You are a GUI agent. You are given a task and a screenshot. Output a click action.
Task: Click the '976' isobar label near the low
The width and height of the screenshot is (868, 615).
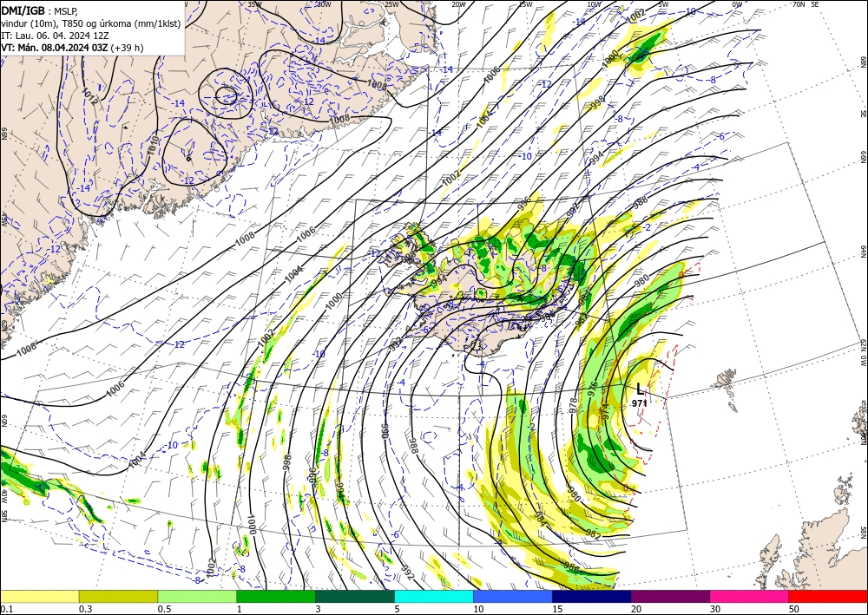pyautogui.click(x=592, y=387)
